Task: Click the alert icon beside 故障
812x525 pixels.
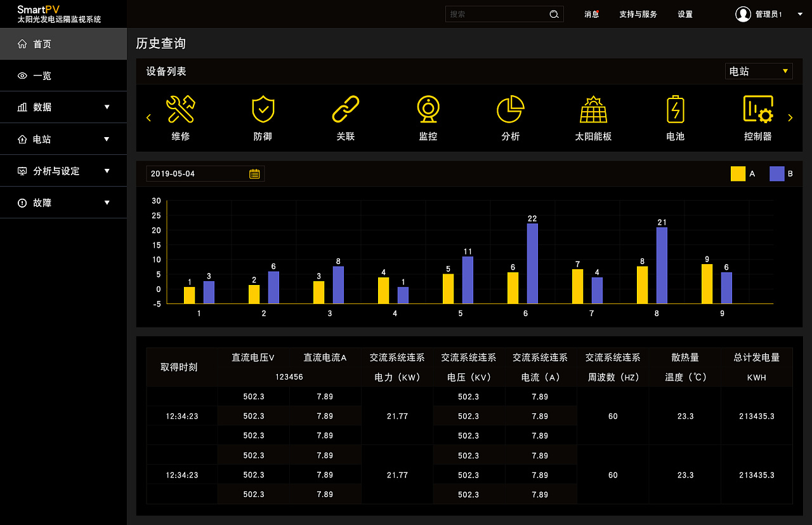Action: point(22,203)
